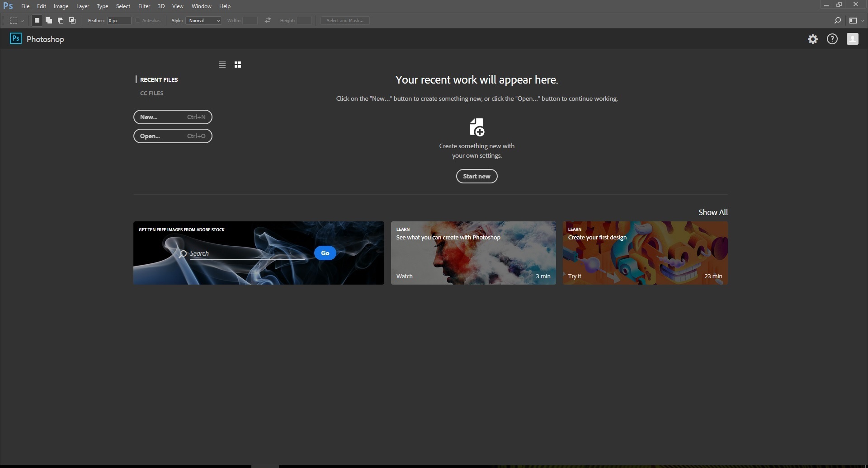Viewport: 868px width, 468px height.
Task: Click the blue Go button
Action: click(325, 253)
